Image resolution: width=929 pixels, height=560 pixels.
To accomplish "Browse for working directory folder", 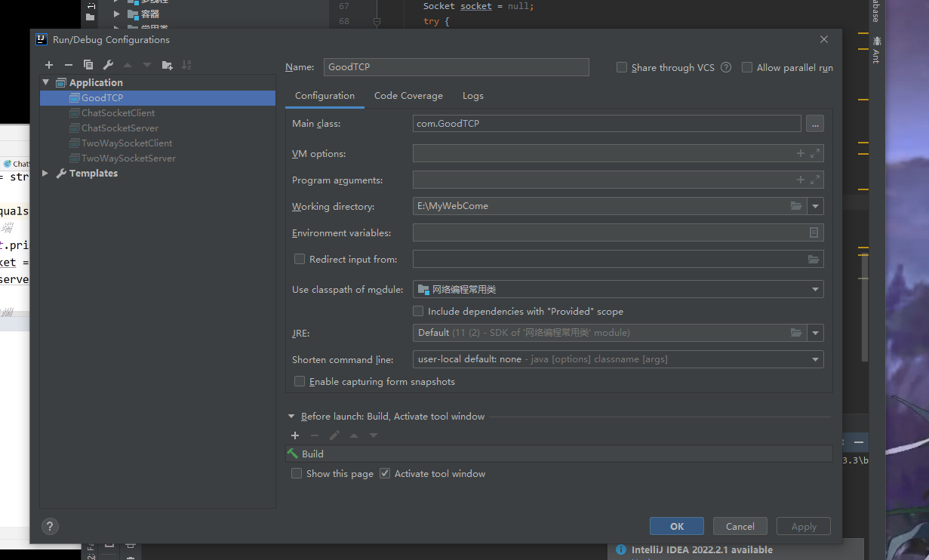I will coord(796,206).
